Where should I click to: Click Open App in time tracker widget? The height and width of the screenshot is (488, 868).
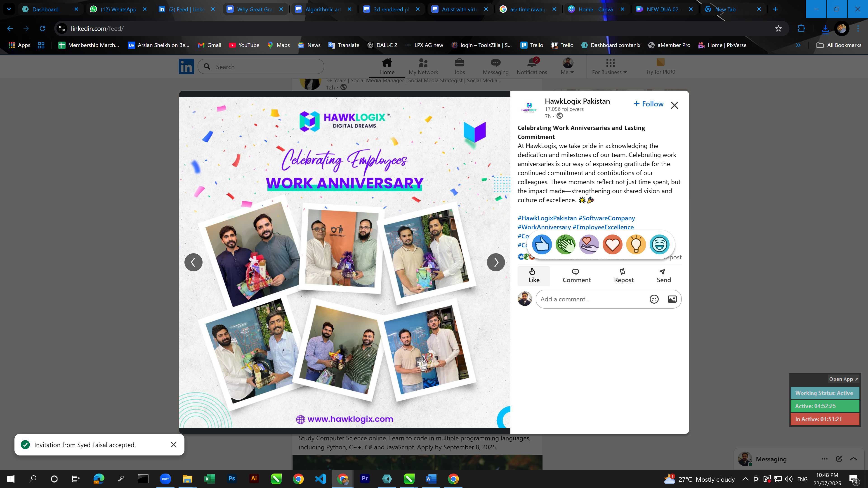tap(843, 379)
